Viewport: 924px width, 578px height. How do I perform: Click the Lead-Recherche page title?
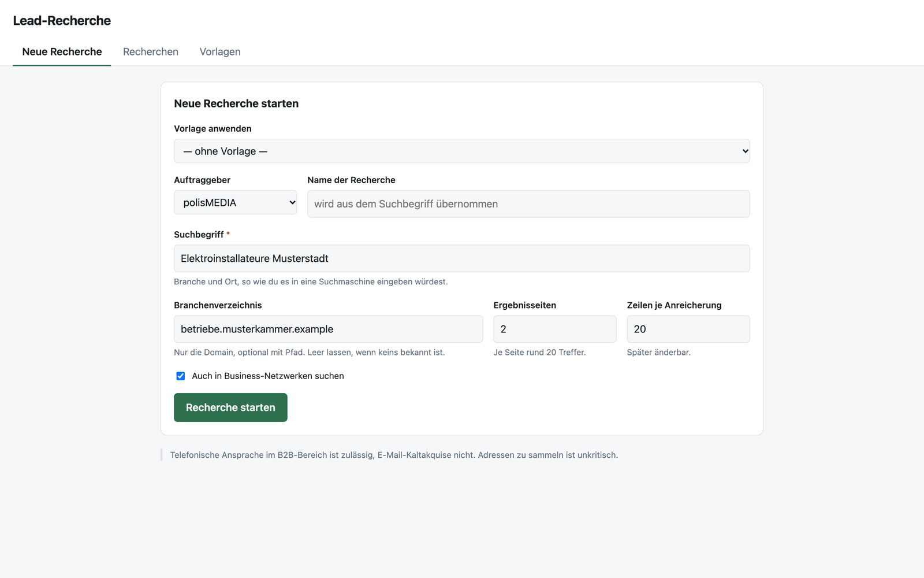point(62,21)
